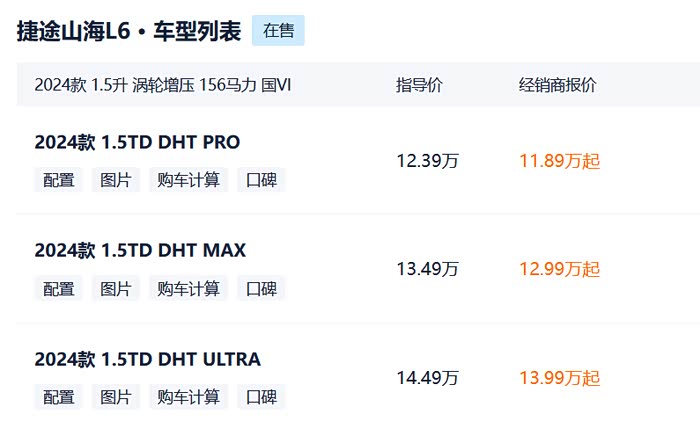Show 口碑 for the DHT MAX model
Viewport: 700px width, 436px height.
tap(260, 289)
